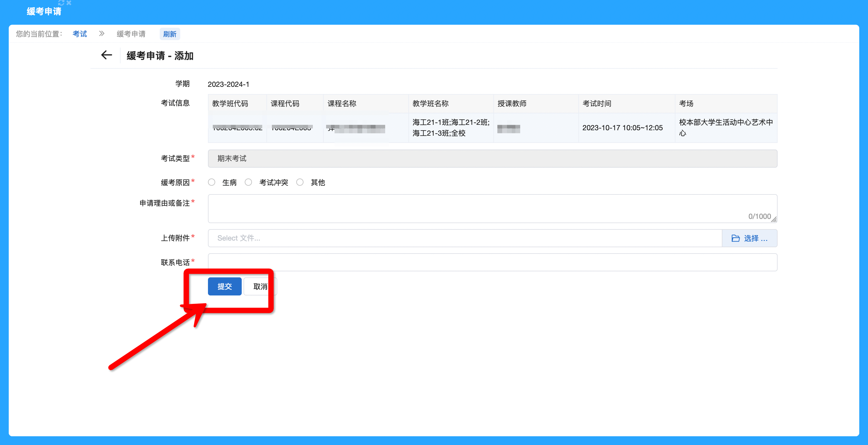
Task: Select the 生病 radio button
Action: click(x=212, y=182)
